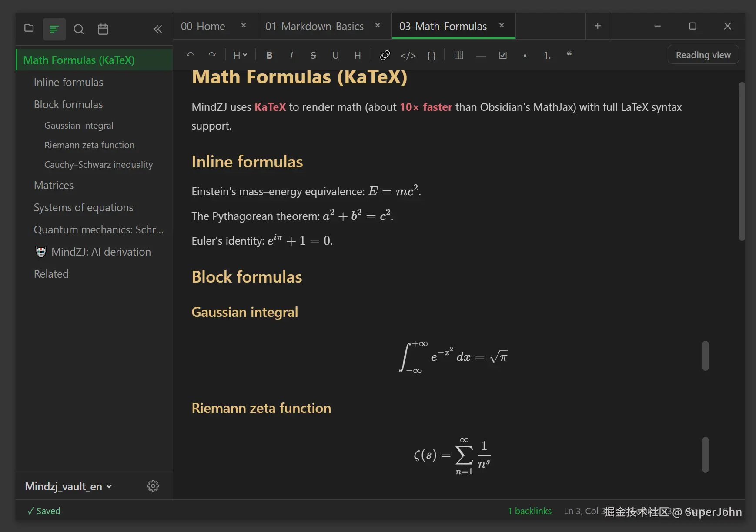Screen dimensions: 756x532
Task: Click the editor vertical scrollbar
Action: coord(742,161)
